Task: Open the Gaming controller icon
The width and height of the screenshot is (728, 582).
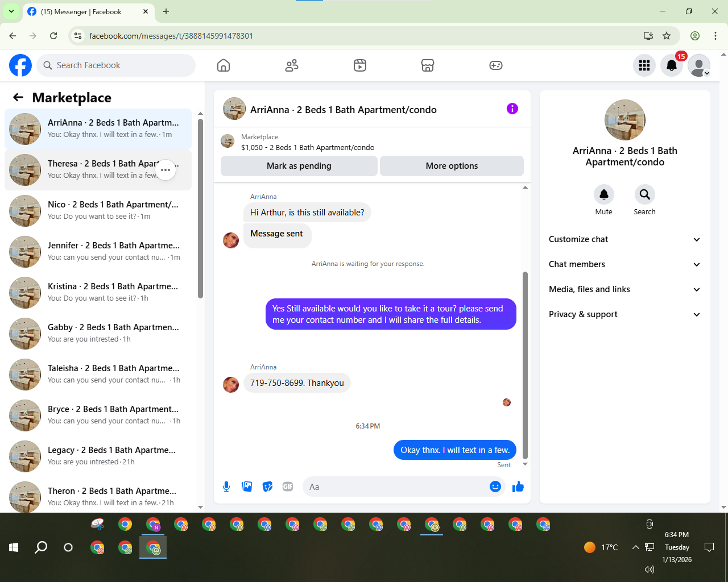Action: pyautogui.click(x=496, y=65)
